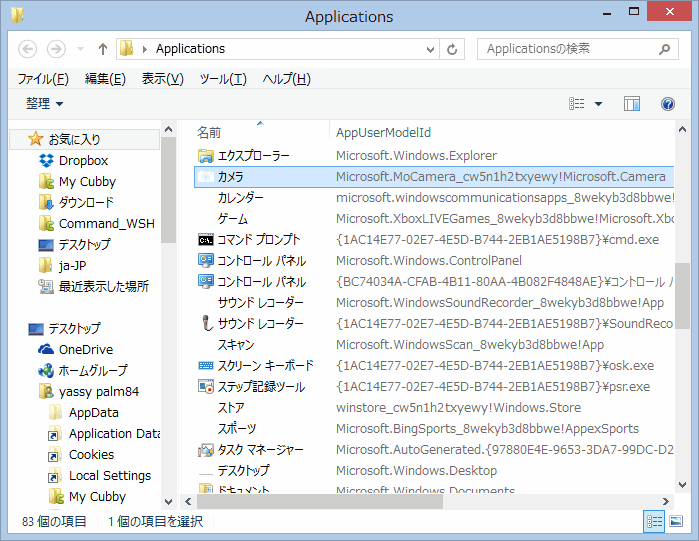
Task: Select yassy palm84 user folder
Action: click(99, 392)
